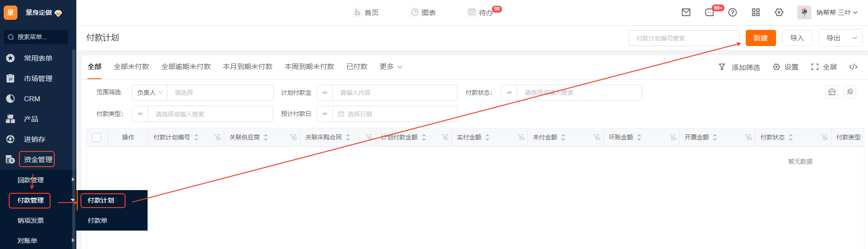The image size is (868, 249).
Task: Click filter icon on 关联供应商 column
Action: [x=293, y=137]
